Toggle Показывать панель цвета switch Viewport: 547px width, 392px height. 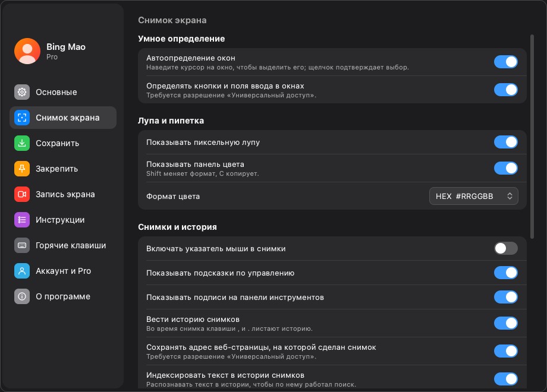(x=506, y=168)
